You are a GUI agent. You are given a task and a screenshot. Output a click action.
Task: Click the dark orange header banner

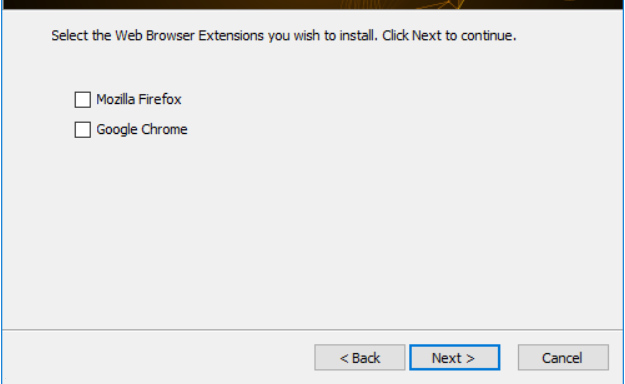coord(312,4)
